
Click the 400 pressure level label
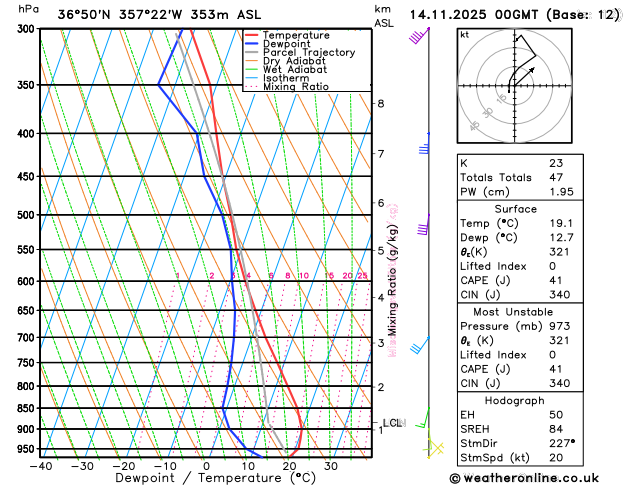point(28,134)
